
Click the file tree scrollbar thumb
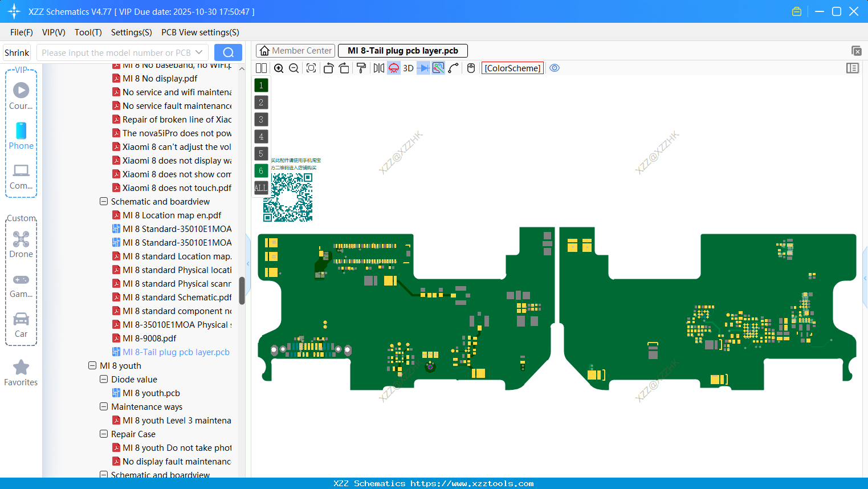coord(242,291)
